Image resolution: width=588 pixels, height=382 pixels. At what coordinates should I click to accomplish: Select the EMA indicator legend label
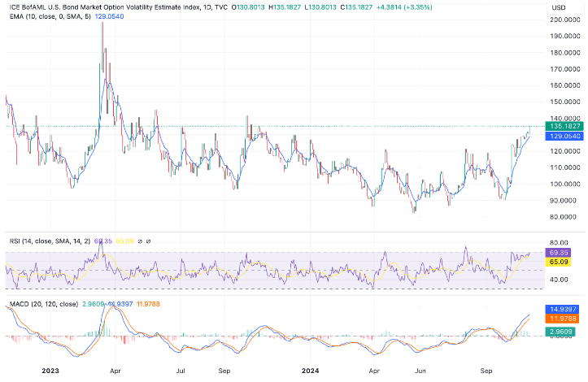[x=50, y=16]
